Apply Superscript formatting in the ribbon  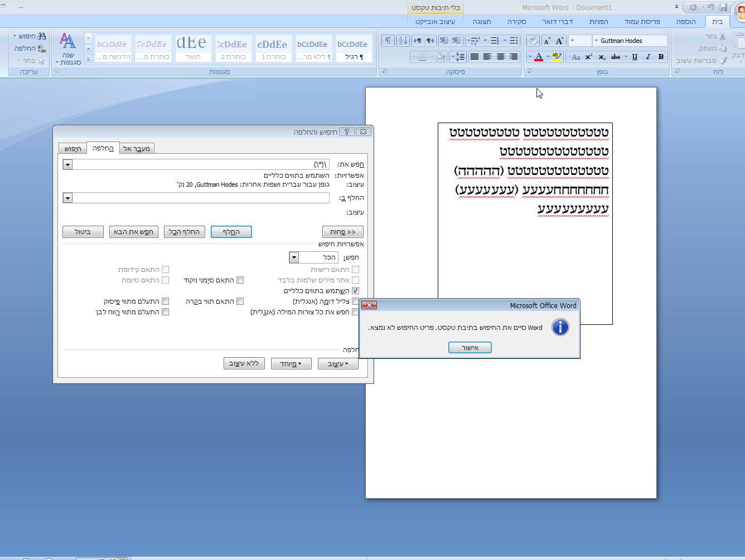click(x=589, y=57)
